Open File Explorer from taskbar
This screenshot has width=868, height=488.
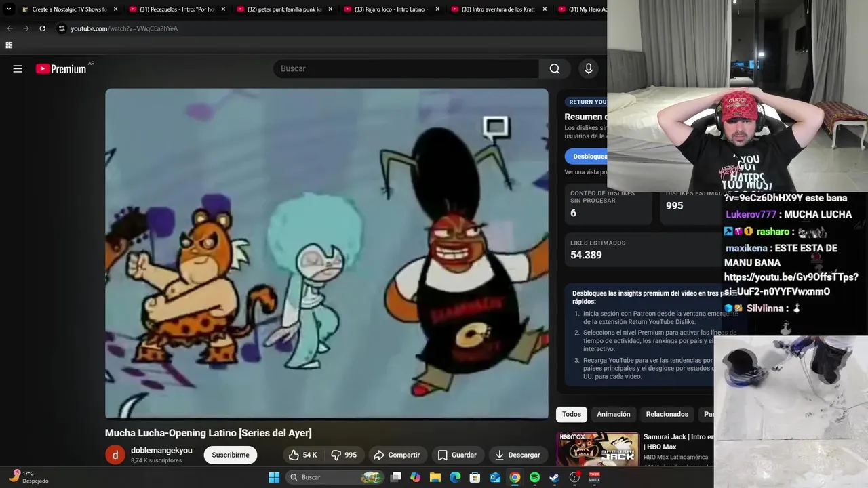point(435,477)
